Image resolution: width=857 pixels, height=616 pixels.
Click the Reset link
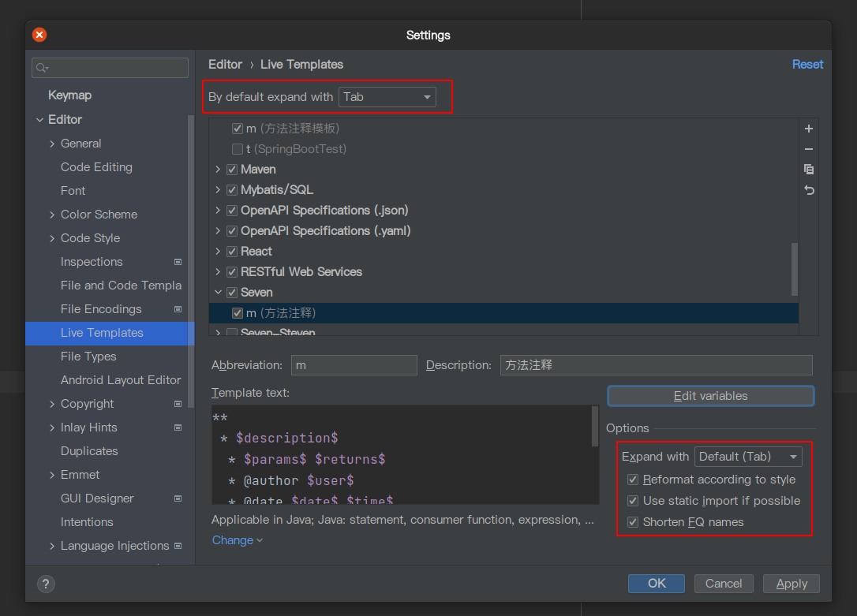click(x=807, y=65)
